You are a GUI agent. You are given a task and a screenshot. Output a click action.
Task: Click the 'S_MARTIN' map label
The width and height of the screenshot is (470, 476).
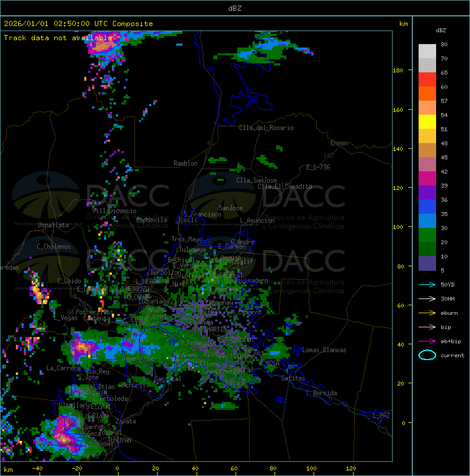tap(213, 329)
